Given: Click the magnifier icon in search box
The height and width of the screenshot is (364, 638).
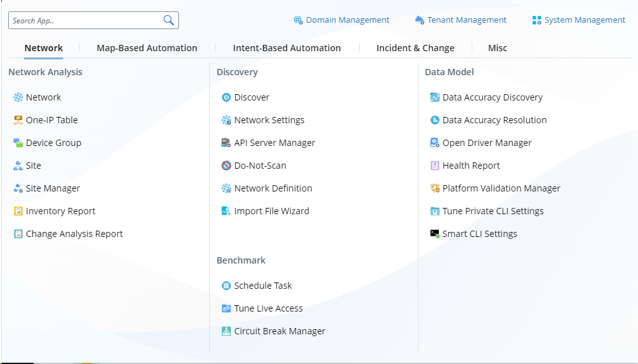Looking at the screenshot, I should (x=168, y=20).
